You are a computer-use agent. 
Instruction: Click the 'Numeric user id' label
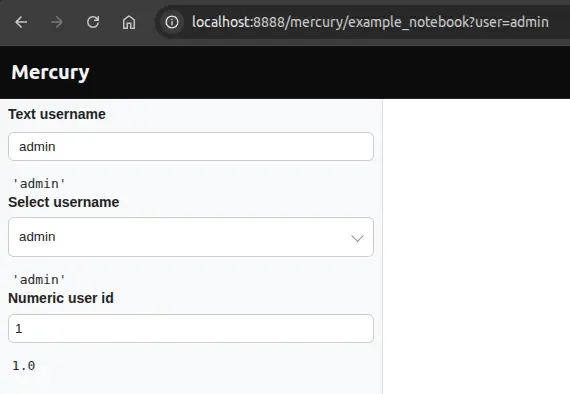tap(61, 298)
